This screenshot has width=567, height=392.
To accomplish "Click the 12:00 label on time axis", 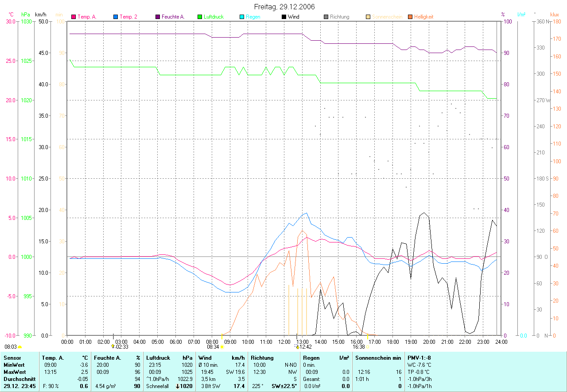I will click(x=284, y=342).
